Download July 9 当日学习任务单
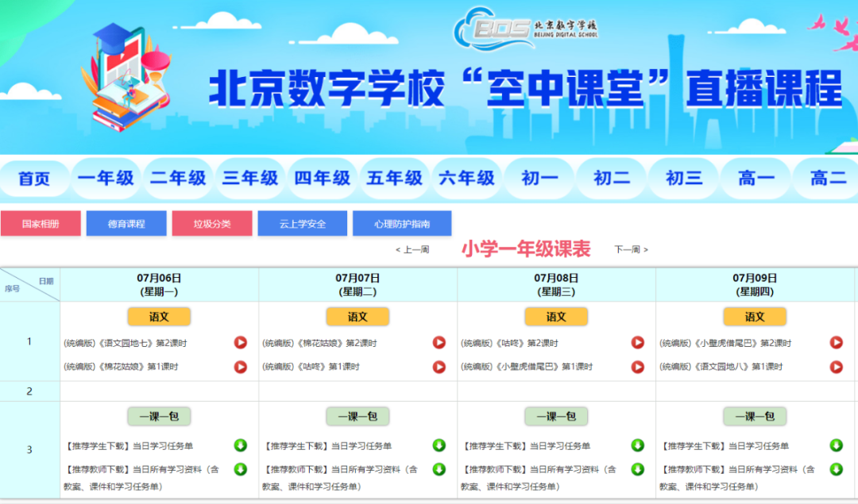This screenshot has width=858, height=504. [837, 445]
